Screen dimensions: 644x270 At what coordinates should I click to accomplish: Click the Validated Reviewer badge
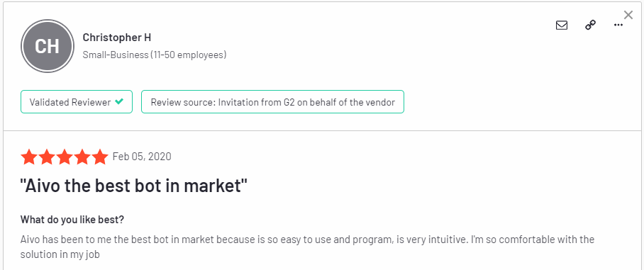[77, 102]
